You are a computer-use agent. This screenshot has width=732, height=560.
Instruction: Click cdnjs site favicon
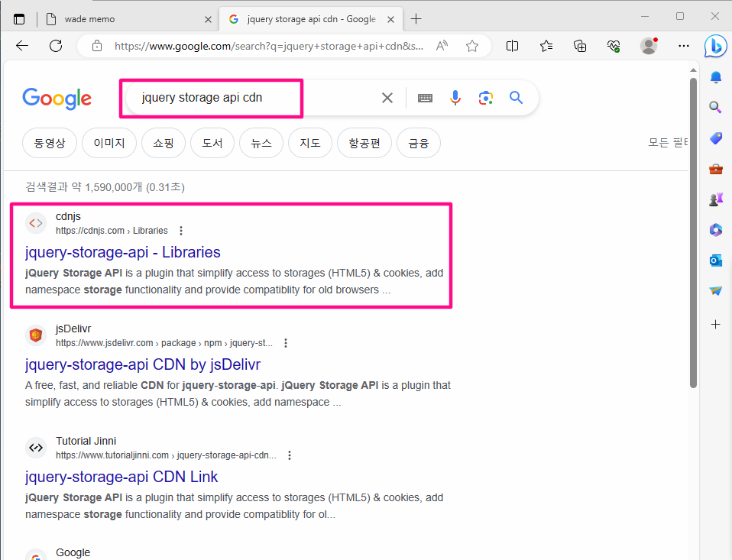point(36,223)
